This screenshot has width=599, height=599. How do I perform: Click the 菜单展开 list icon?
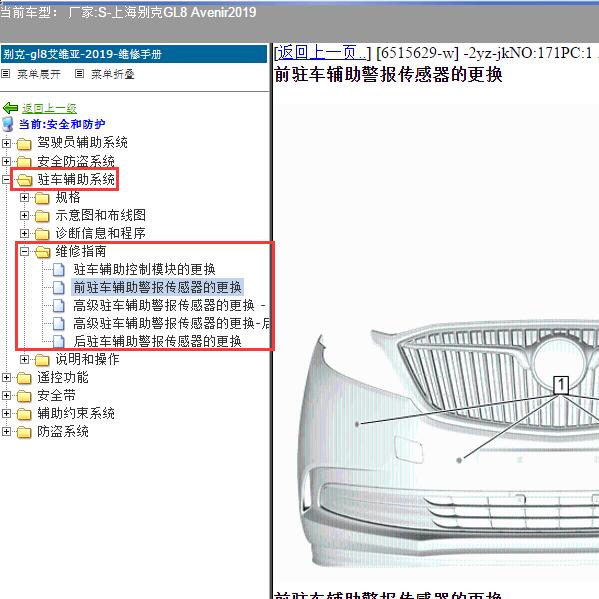[x=5, y=73]
